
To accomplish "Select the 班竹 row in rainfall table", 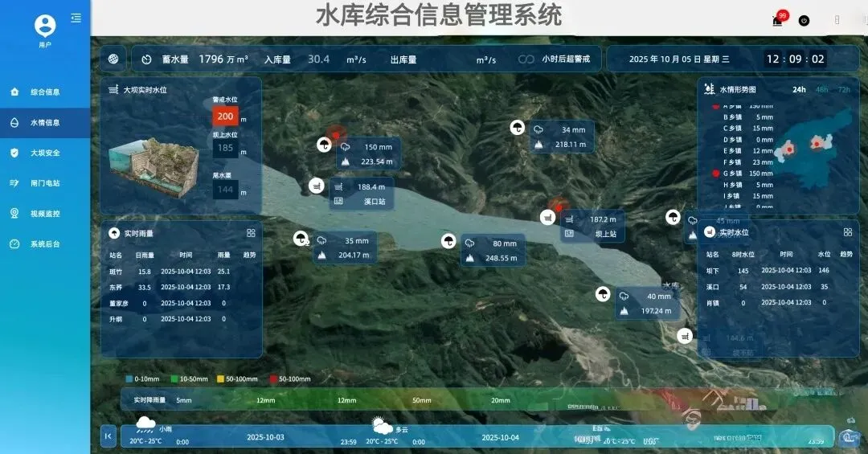I will pyautogui.click(x=181, y=272).
